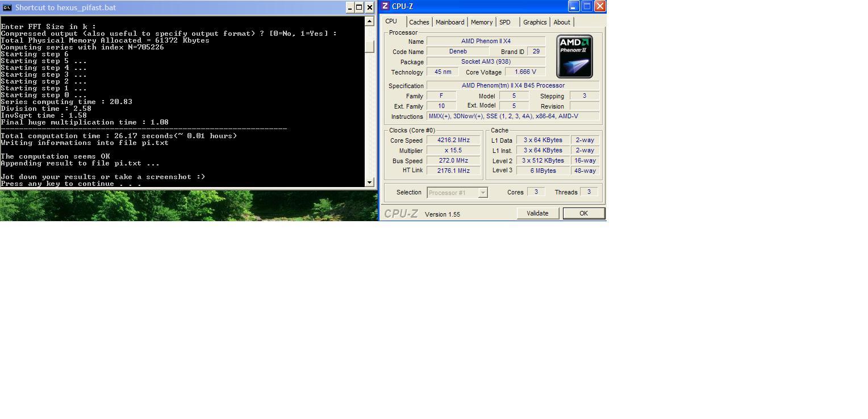The image size is (868, 419).
Task: Click the Series computing time line in console
Action: (x=66, y=102)
